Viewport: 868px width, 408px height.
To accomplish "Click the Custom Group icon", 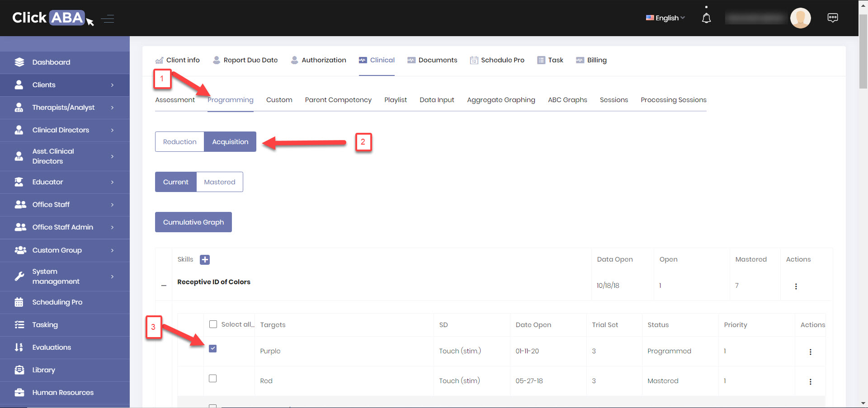I will [20, 250].
